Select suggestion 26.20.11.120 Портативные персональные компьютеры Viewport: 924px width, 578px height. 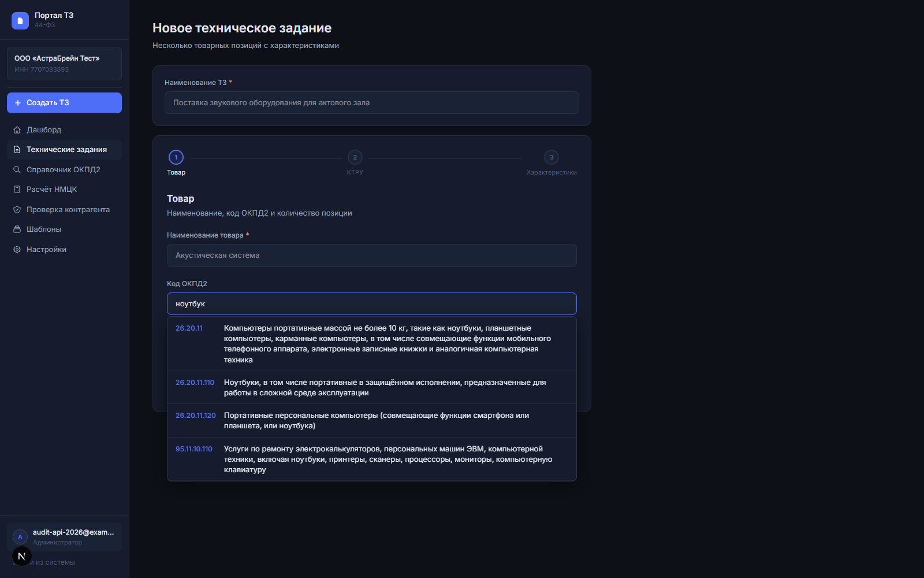point(372,421)
